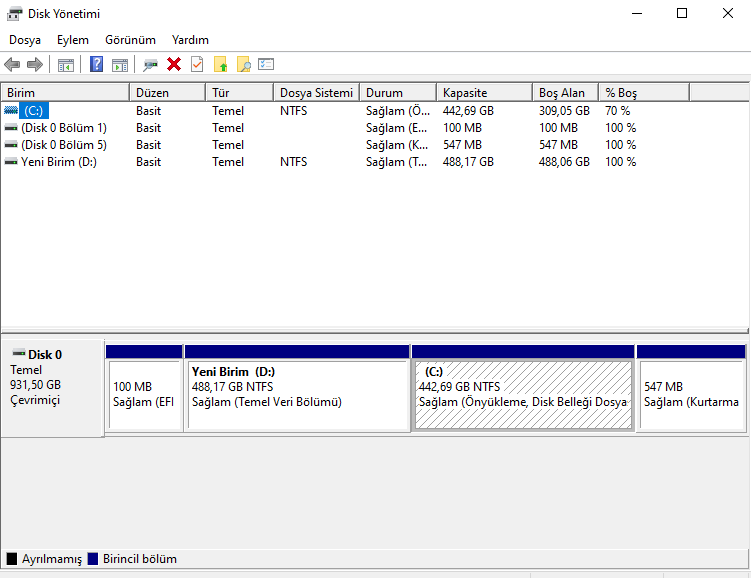The width and height of the screenshot is (751, 578).
Task: Select the 547 MB Kurtarma partition block
Action: (691, 388)
